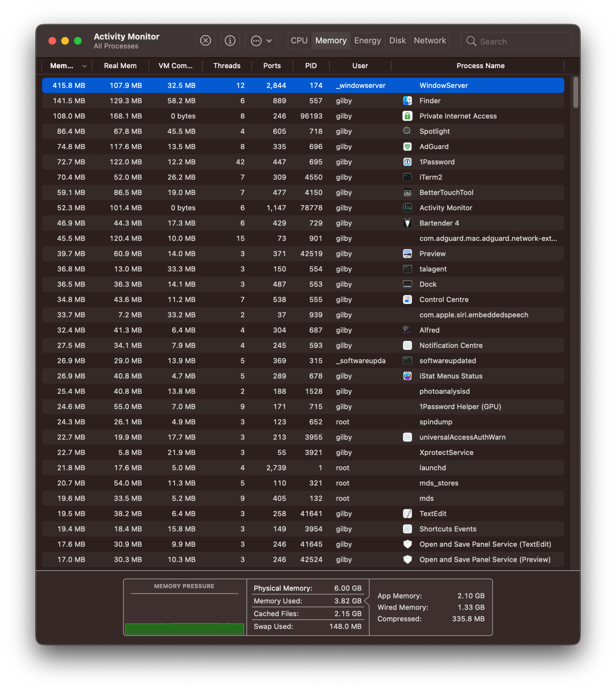The height and width of the screenshot is (692, 616).
Task: Click the Activity Monitor icon in process list
Action: pos(407,208)
